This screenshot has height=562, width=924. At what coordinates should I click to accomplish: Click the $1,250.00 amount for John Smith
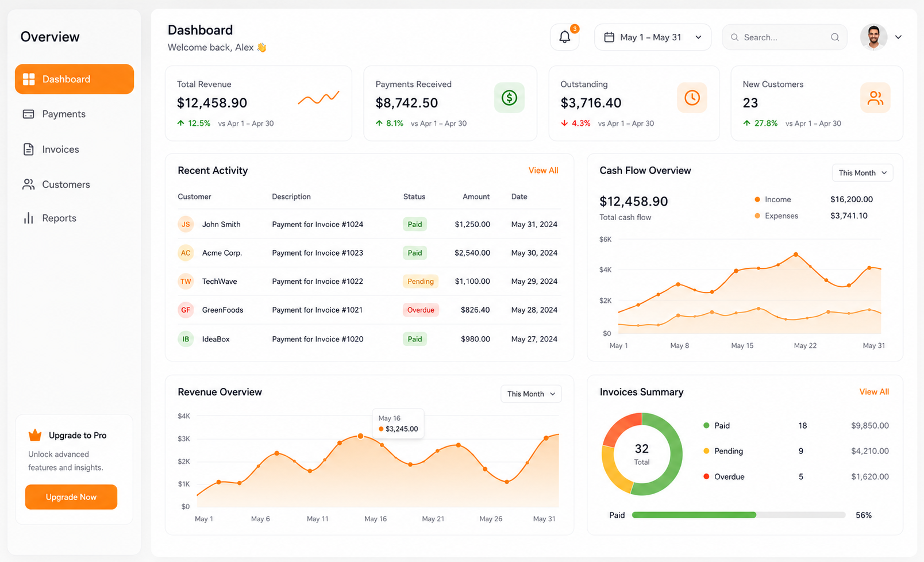tap(472, 225)
